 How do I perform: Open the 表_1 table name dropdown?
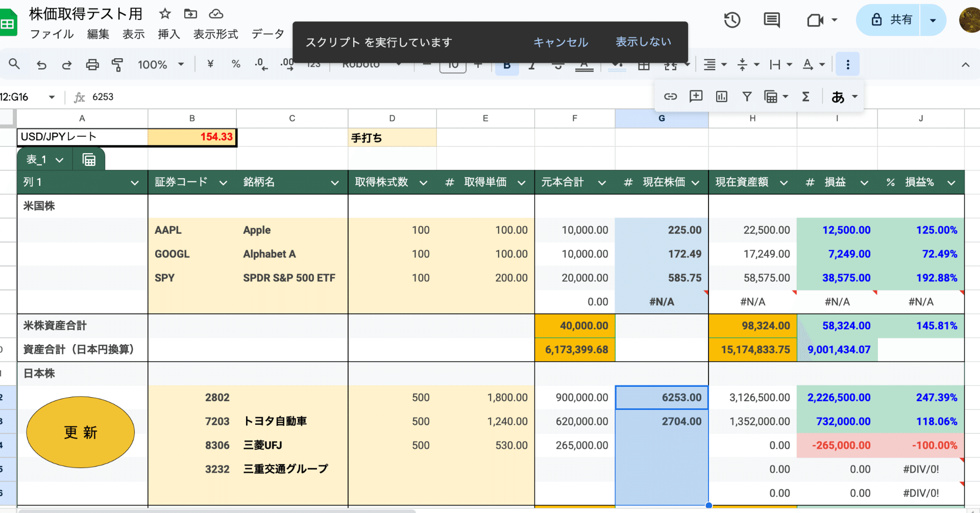59,159
